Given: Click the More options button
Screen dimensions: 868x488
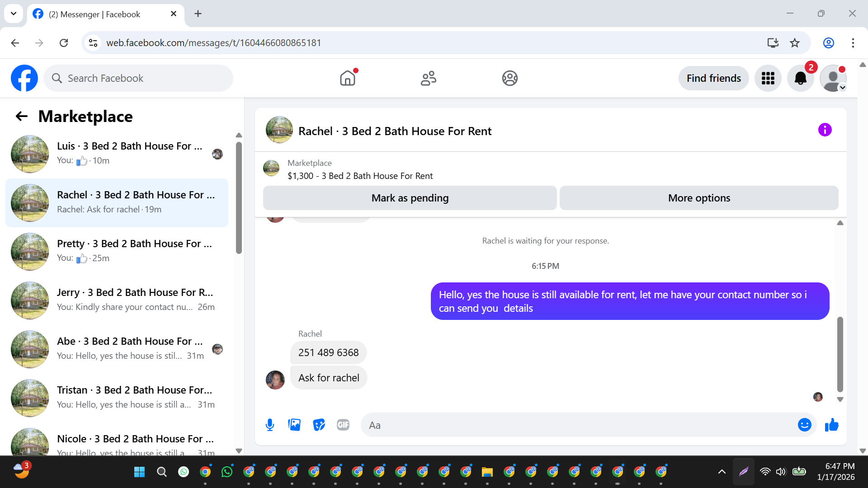Looking at the screenshot, I should click(x=698, y=198).
